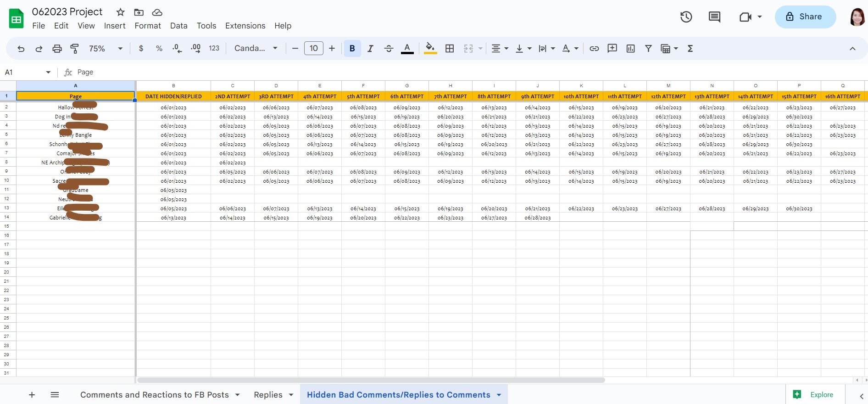
Task: Click the font size field
Action: click(x=314, y=48)
